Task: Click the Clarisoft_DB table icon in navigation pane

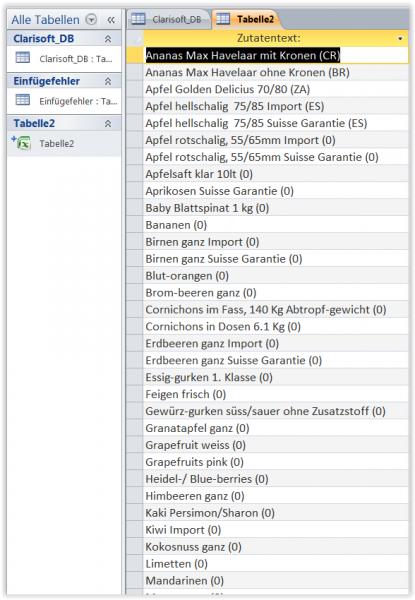Action: tap(23, 58)
